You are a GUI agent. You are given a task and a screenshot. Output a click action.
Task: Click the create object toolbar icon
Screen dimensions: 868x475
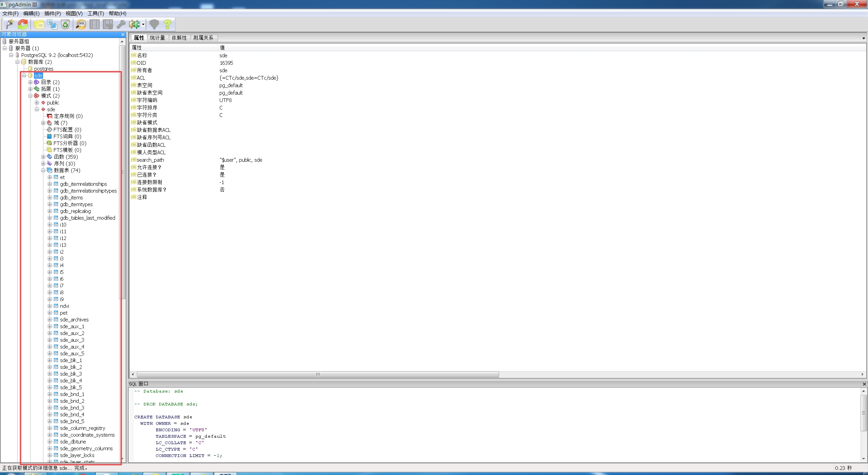point(52,24)
